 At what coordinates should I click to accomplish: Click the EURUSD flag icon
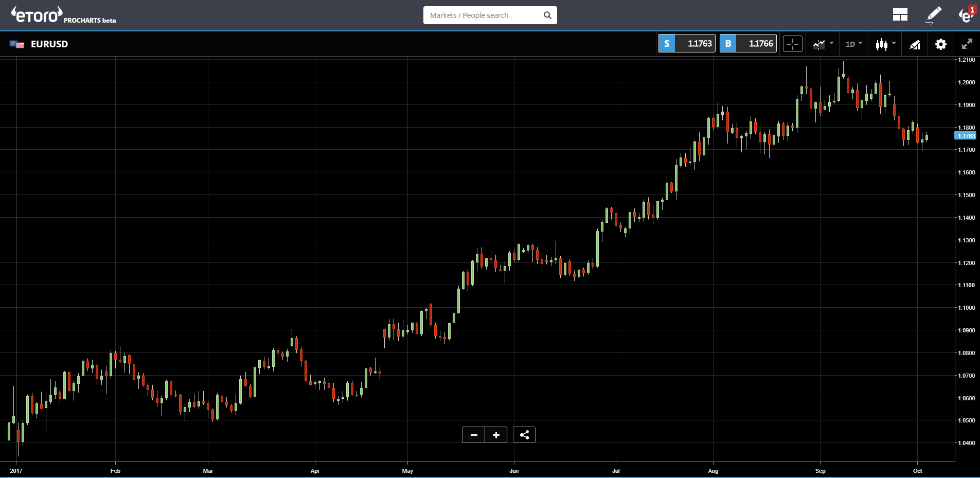click(17, 44)
